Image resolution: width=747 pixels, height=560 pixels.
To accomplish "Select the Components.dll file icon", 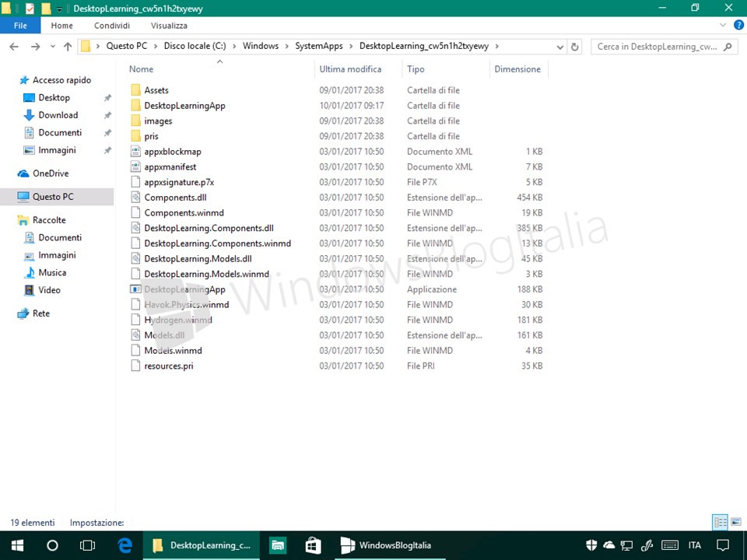I will [x=135, y=197].
